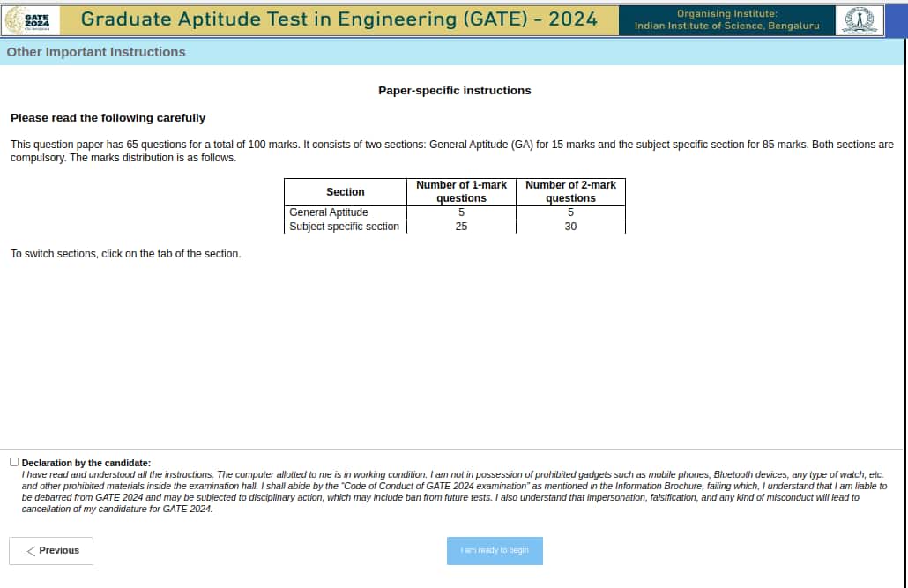Viewport: 908px width, 588px height.
Task: Click the "Section" table header cell
Action: point(345,191)
